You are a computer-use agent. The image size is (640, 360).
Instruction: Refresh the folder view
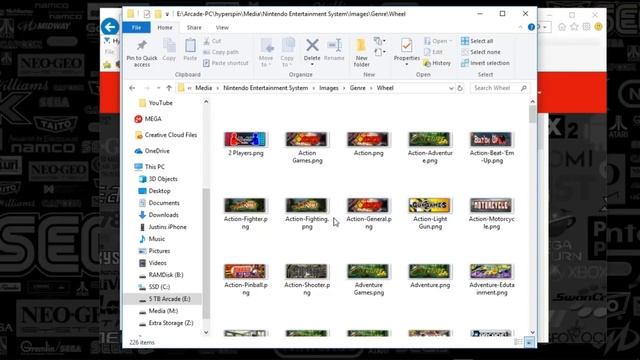pyautogui.click(x=460, y=88)
